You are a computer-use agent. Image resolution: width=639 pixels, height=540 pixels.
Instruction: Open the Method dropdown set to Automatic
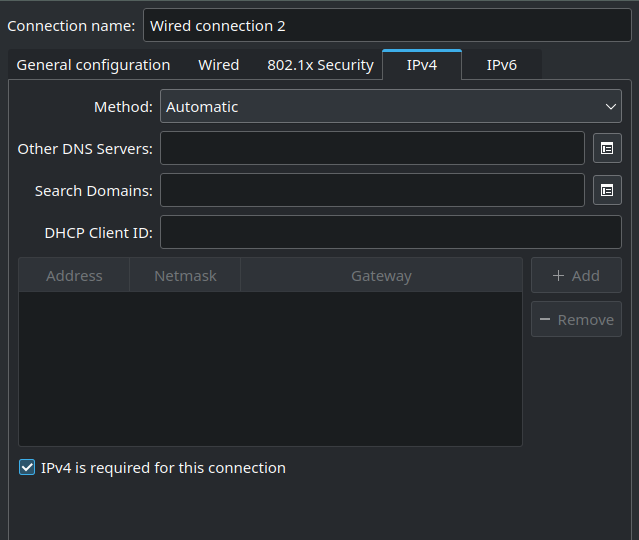pyautogui.click(x=391, y=106)
